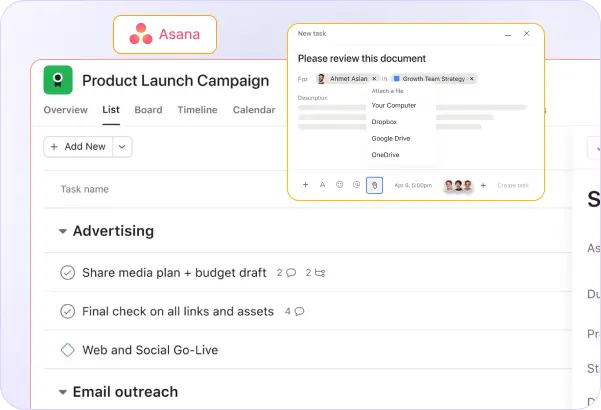
Task: Click the Add New button
Action: tap(79, 147)
